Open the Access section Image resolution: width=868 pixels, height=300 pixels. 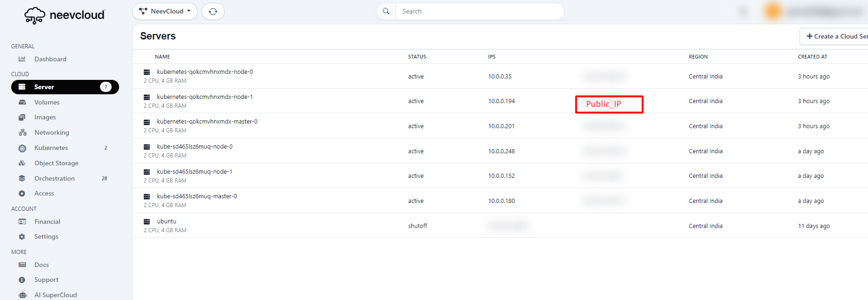coord(44,194)
